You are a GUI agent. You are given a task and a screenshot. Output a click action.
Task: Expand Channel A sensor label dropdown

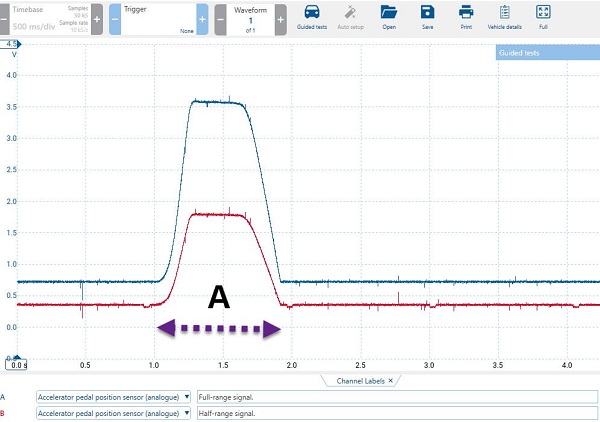188,396
